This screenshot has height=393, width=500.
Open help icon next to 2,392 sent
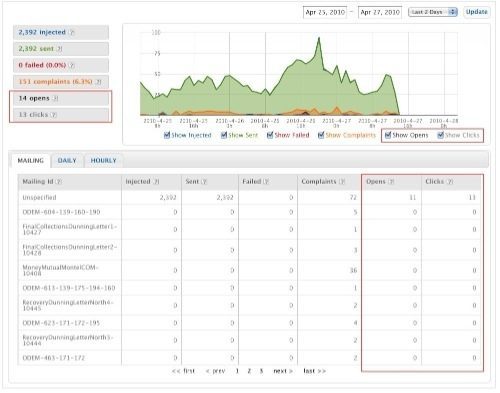(x=59, y=49)
